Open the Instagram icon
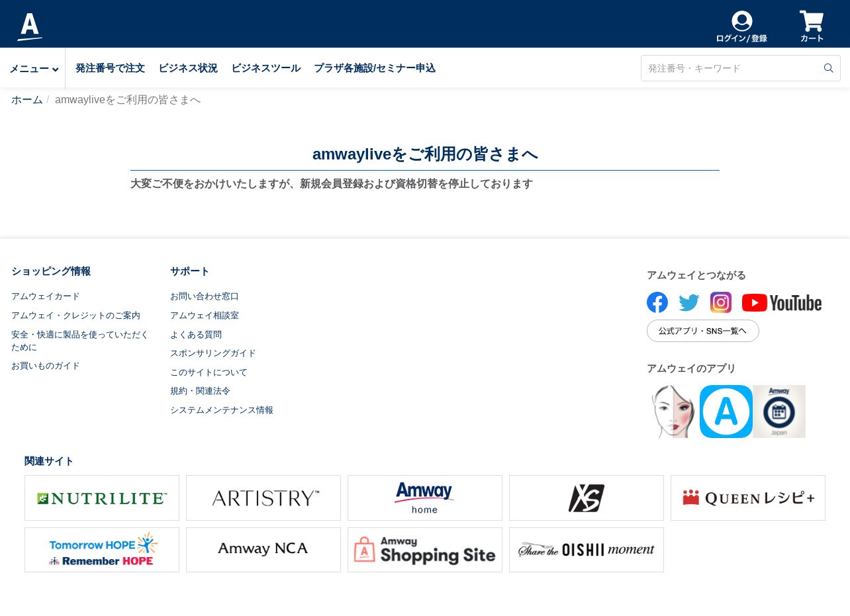Screen dimensions: 850x616 [721, 302]
